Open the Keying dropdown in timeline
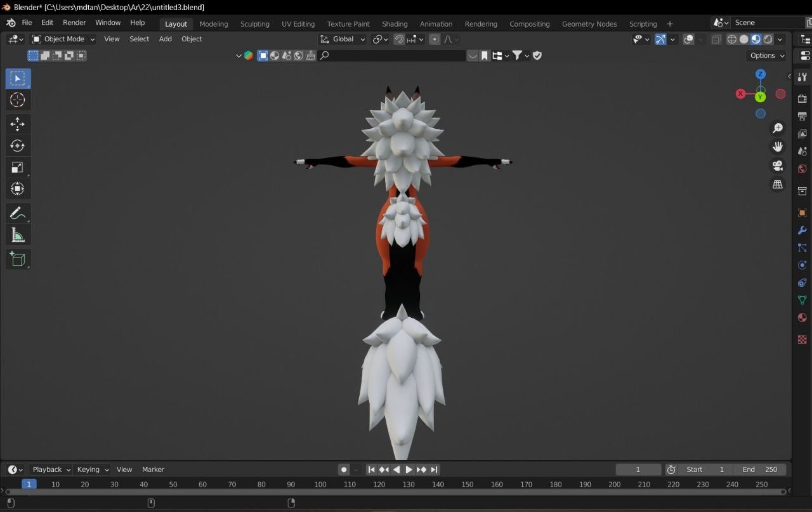 point(93,469)
